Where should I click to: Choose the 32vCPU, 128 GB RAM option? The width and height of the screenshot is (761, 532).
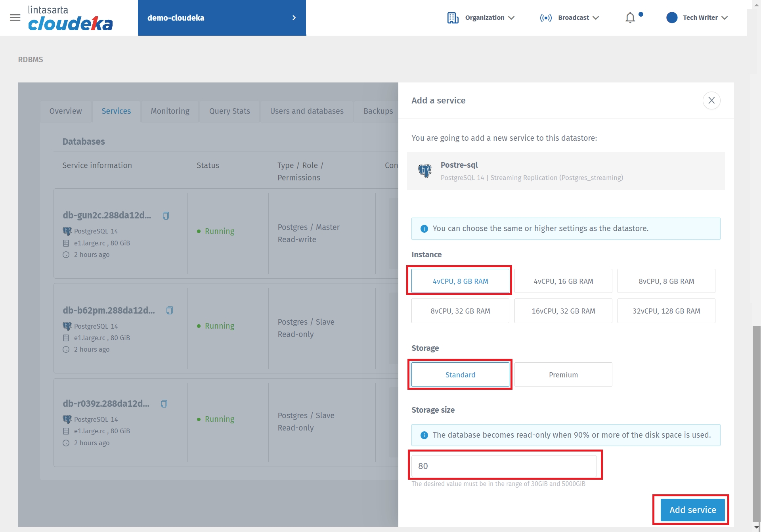pos(666,311)
